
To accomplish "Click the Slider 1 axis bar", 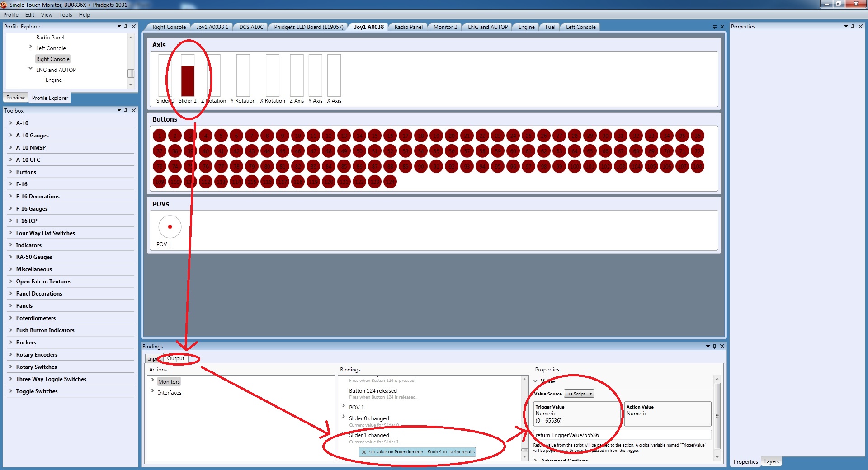I will click(x=188, y=75).
